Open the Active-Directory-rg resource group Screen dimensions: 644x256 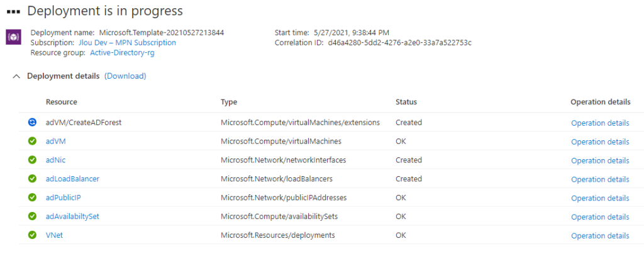tap(123, 53)
